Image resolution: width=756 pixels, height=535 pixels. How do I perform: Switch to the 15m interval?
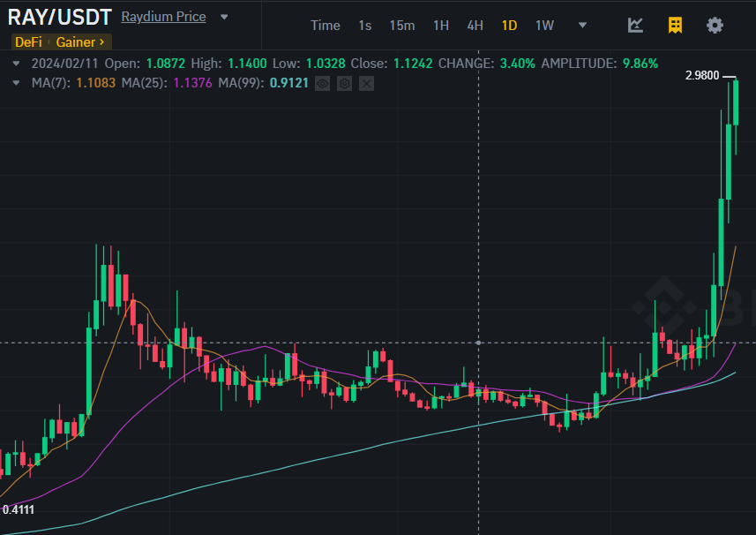(401, 25)
